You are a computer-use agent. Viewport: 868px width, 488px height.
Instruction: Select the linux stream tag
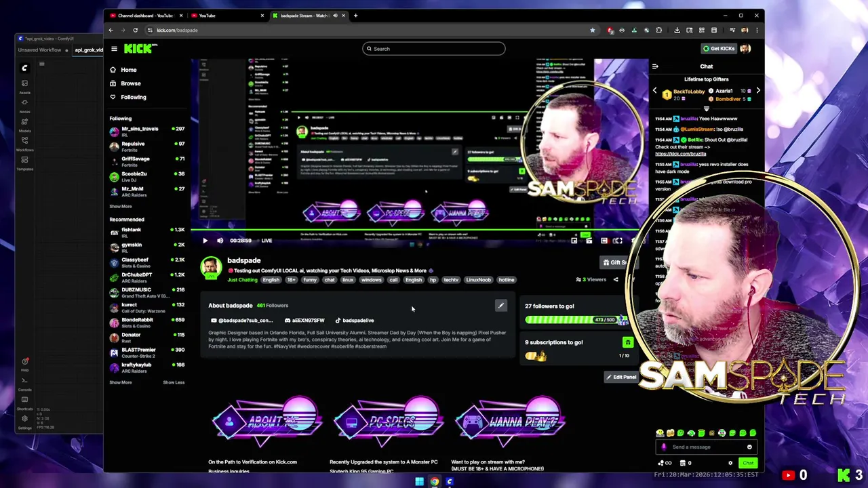pos(348,280)
